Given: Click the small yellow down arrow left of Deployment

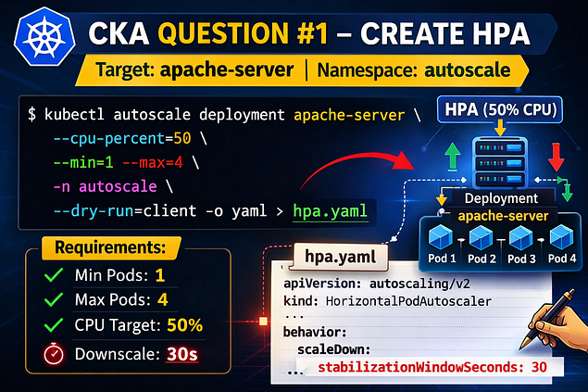Looking at the screenshot, I should click(x=442, y=199).
